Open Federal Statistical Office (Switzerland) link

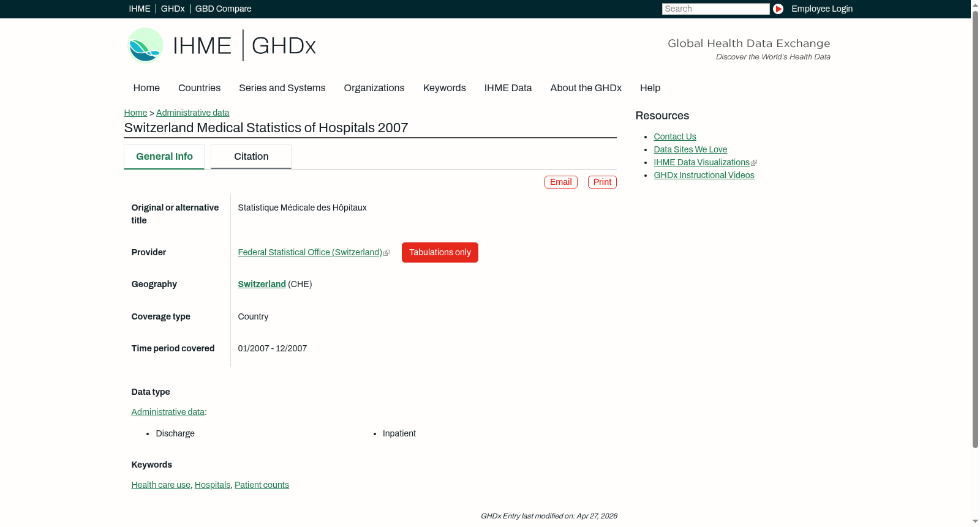310,252
